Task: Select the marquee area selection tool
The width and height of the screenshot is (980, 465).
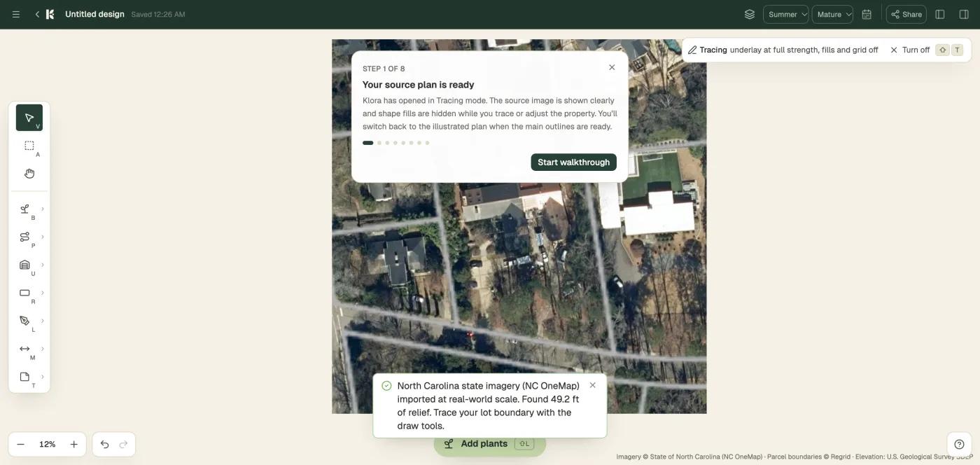Action: click(x=29, y=146)
